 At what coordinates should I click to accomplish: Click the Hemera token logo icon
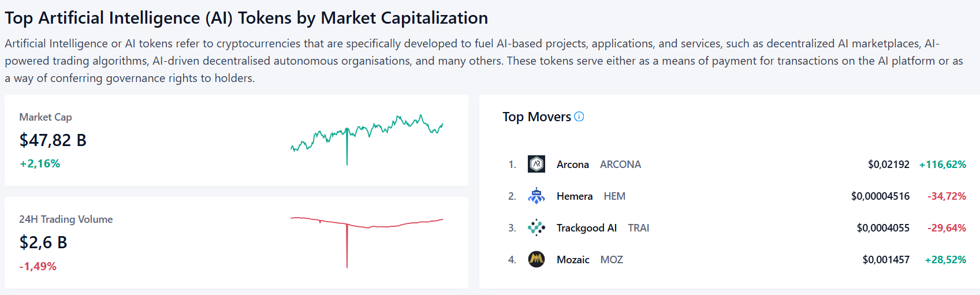click(536, 196)
